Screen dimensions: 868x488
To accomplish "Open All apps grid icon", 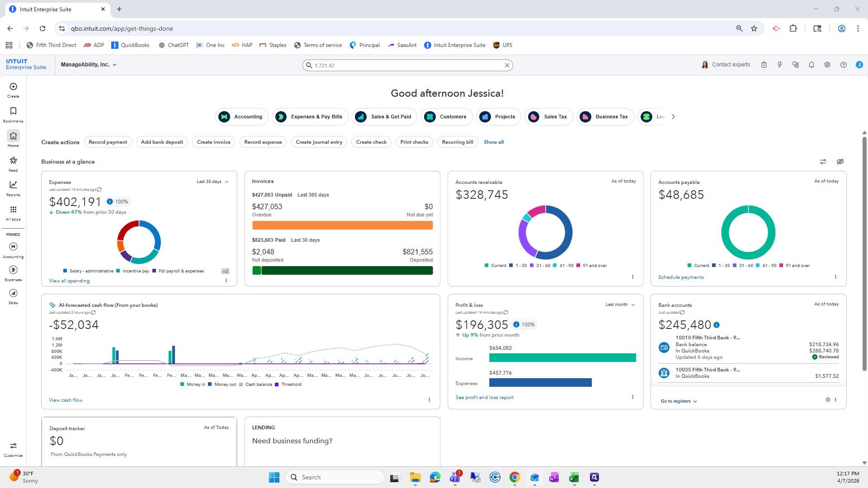I will [x=13, y=213].
